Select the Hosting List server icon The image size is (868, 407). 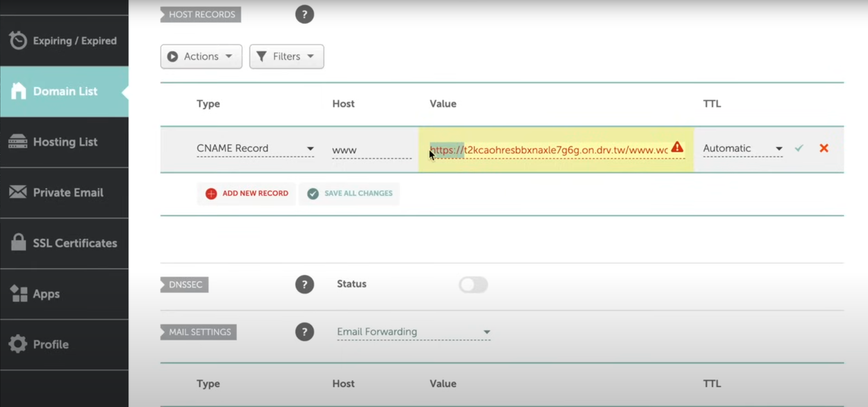coord(18,141)
